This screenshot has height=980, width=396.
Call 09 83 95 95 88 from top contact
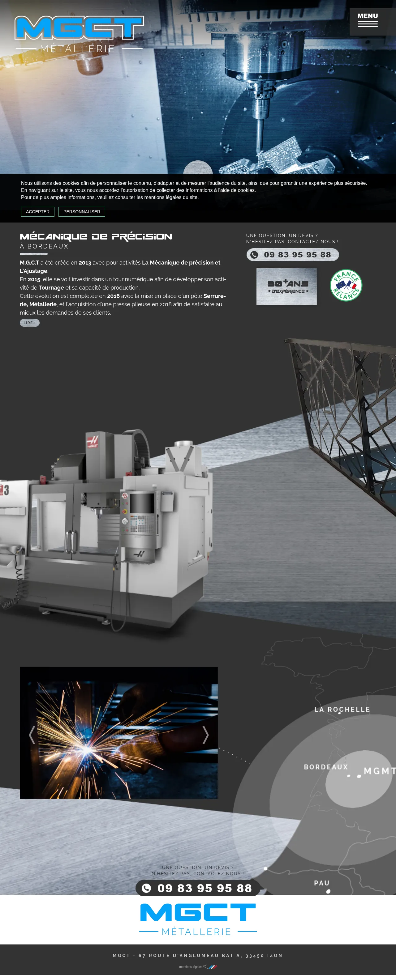click(297, 255)
